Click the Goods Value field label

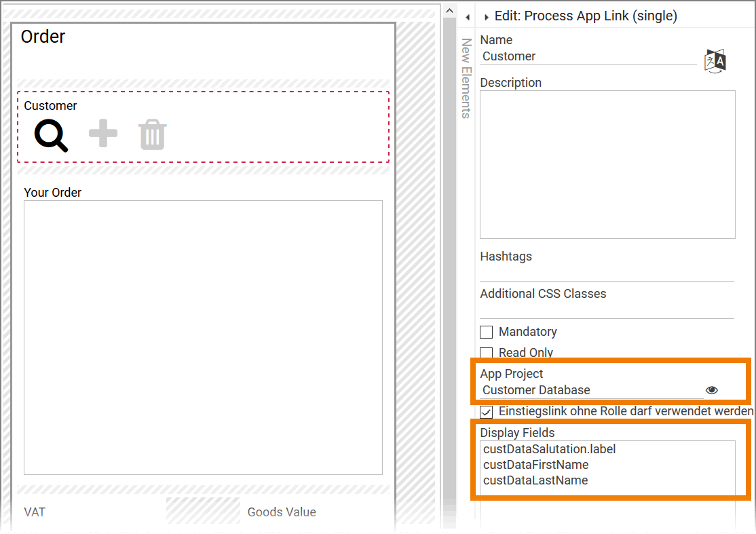pos(281,512)
